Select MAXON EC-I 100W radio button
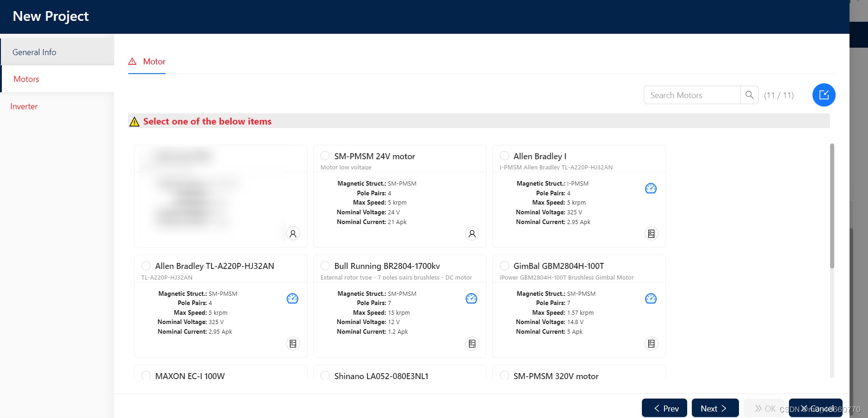Screen dimensions: 868x418 (146, 375)
